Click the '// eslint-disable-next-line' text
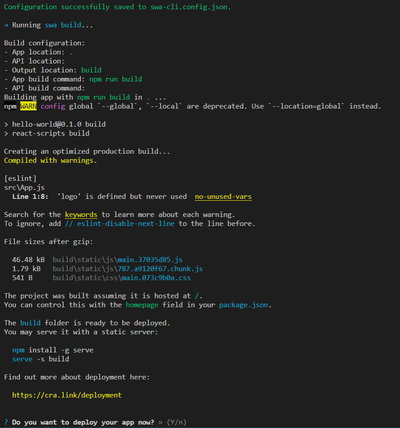Image resolution: width=400 pixels, height=428 pixels. [120, 223]
